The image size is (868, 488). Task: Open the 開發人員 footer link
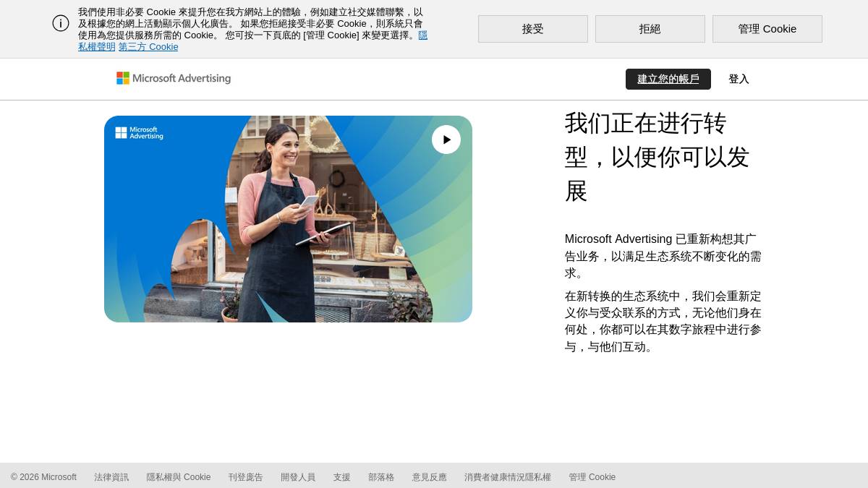pyautogui.click(x=298, y=477)
